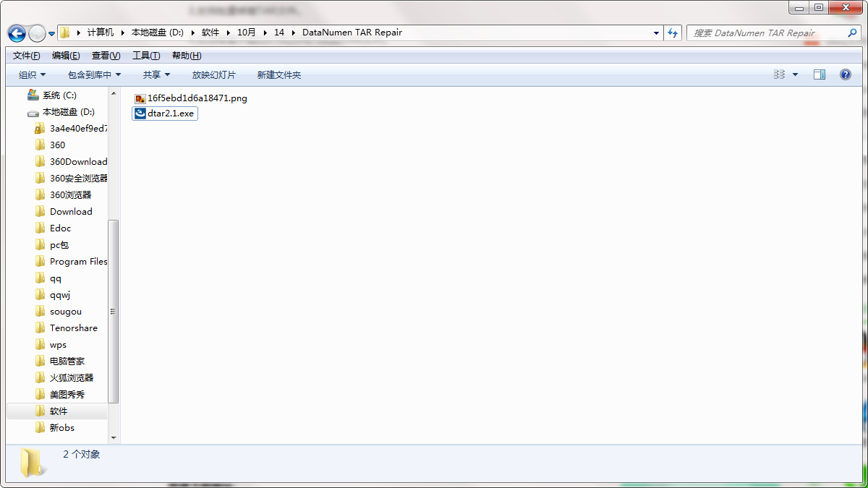Click the dtar2.1.exe application icon
Image resolution: width=868 pixels, height=488 pixels.
point(140,114)
